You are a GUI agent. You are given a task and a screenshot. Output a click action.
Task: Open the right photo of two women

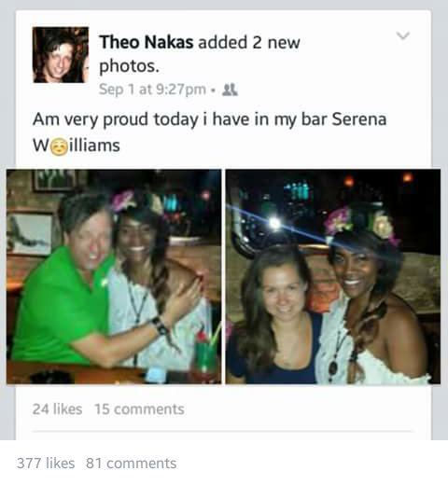coord(333,276)
